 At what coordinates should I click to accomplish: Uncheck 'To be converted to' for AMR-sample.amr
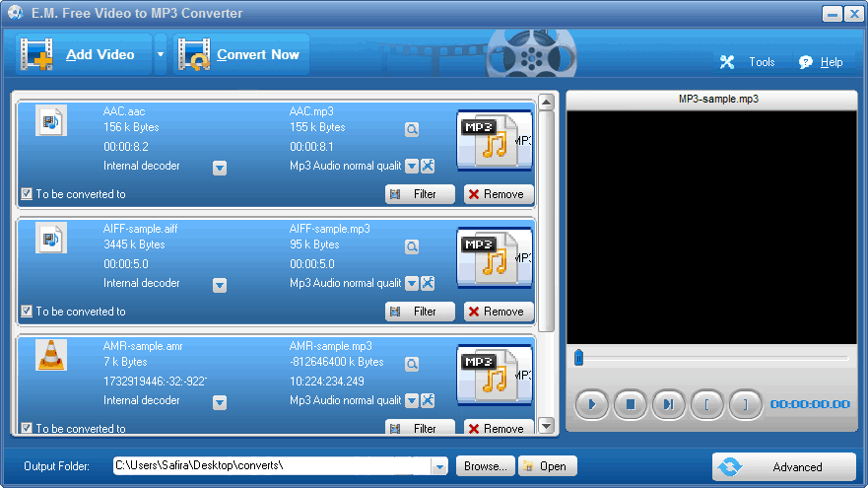pos(27,428)
